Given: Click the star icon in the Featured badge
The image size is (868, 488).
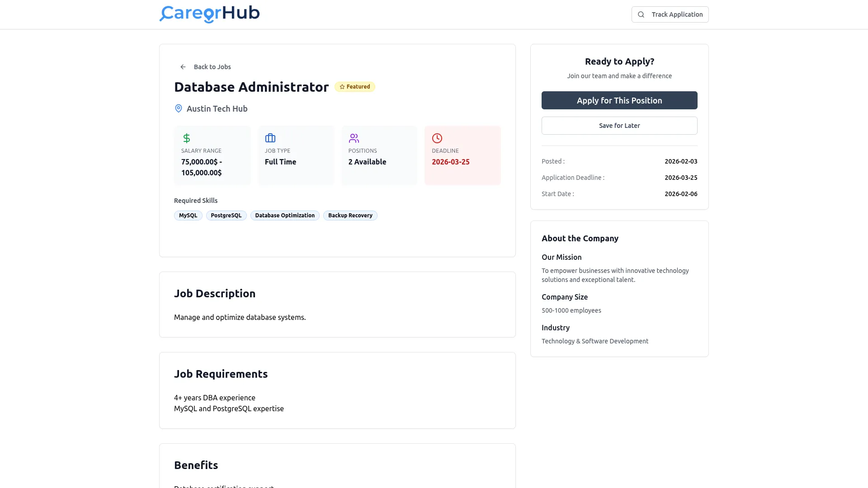Looking at the screenshot, I should (x=342, y=87).
